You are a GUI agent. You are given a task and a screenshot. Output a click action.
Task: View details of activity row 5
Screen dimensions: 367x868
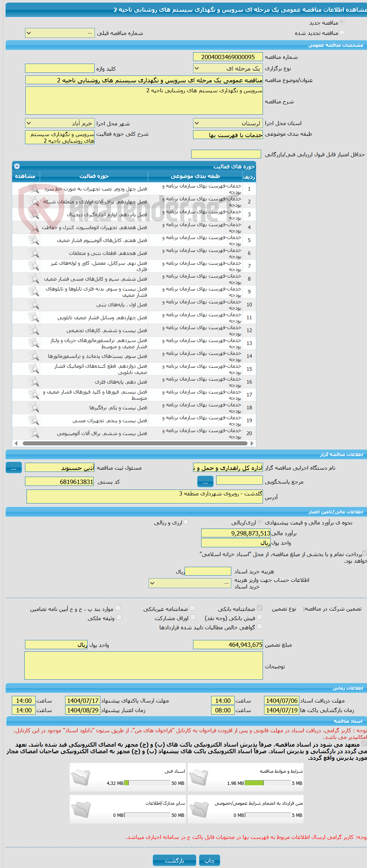[x=33, y=240]
